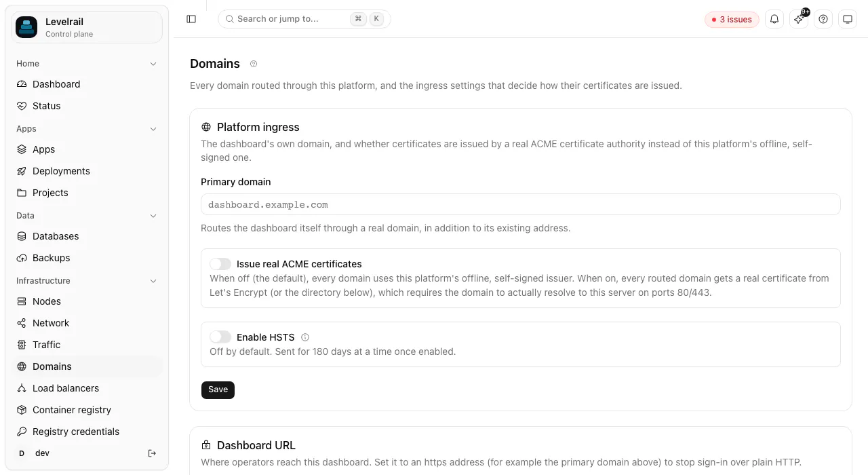Click the Platform ingress globe icon

tap(206, 127)
